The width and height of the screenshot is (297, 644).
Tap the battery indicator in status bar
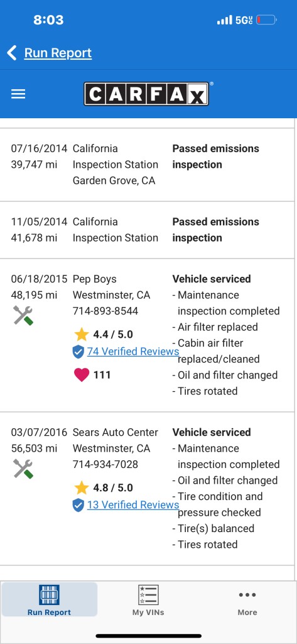(267, 20)
